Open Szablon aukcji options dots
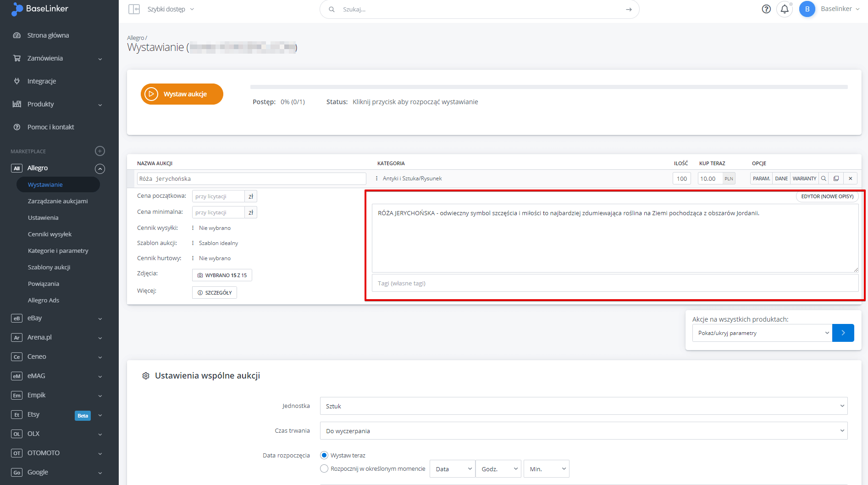868x485 pixels. (193, 243)
